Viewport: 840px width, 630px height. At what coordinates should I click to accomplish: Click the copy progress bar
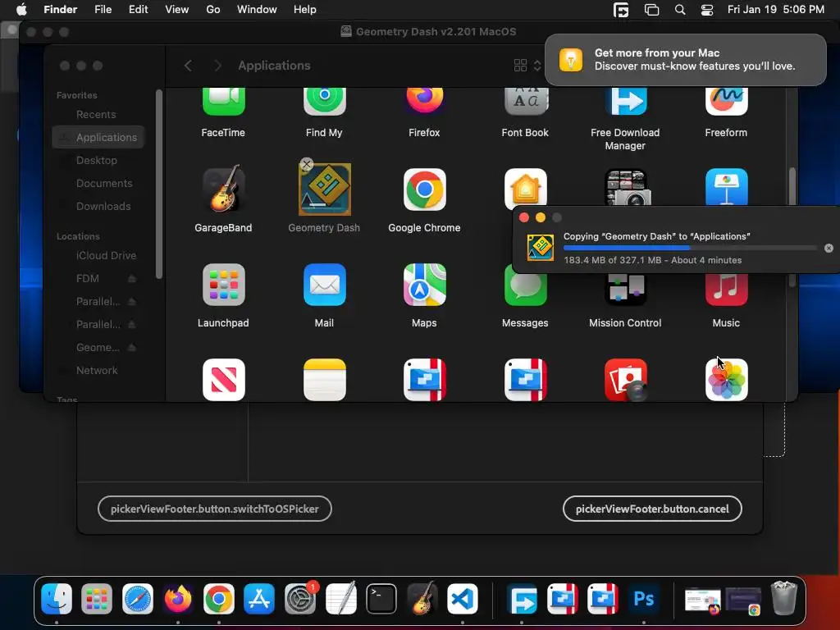click(690, 248)
